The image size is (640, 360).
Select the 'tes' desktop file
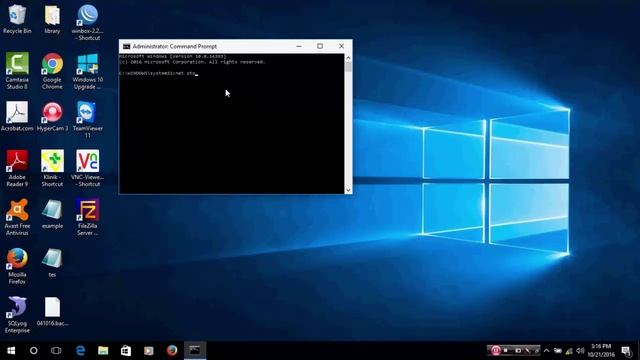(52, 262)
